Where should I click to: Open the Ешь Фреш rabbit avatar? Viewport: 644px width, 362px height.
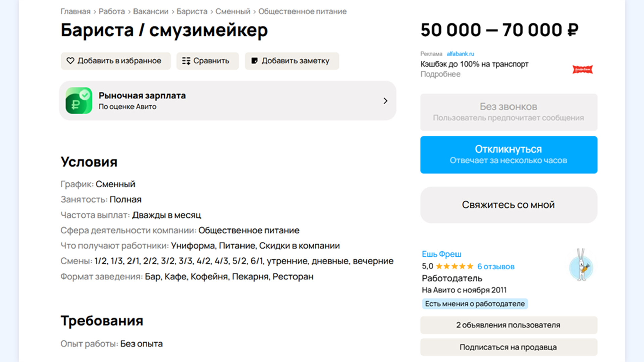point(581,267)
